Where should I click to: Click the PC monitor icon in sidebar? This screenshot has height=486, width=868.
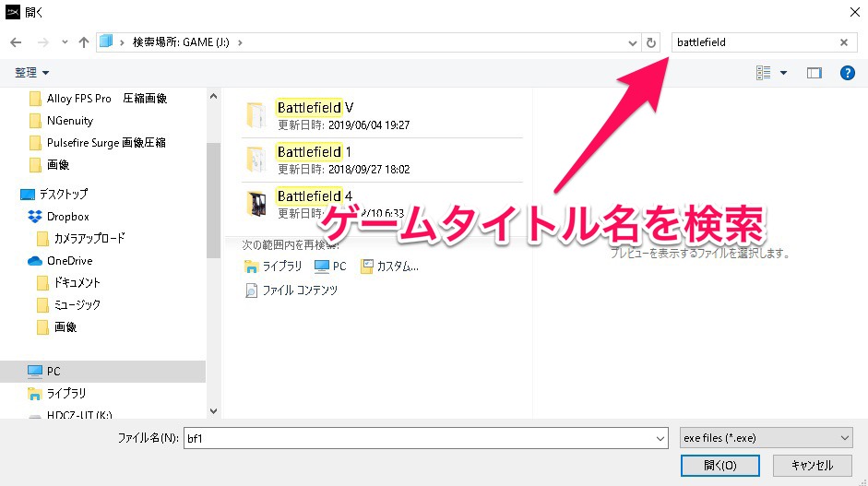click(35, 371)
